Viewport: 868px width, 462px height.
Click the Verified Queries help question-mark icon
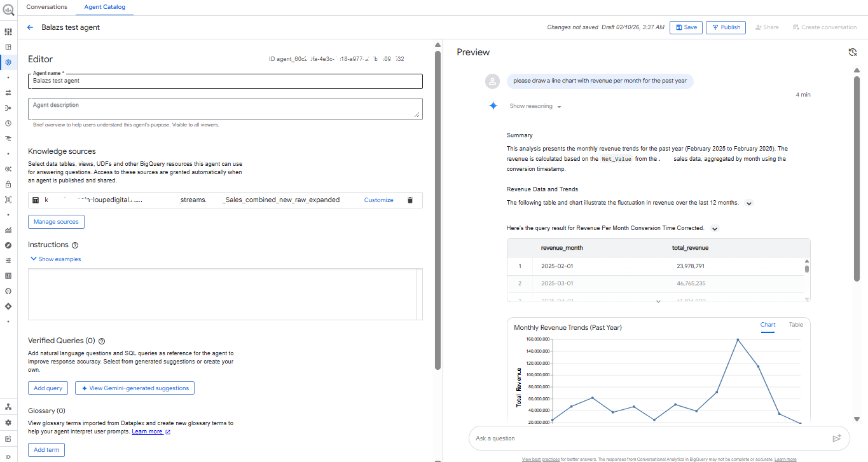[102, 341]
